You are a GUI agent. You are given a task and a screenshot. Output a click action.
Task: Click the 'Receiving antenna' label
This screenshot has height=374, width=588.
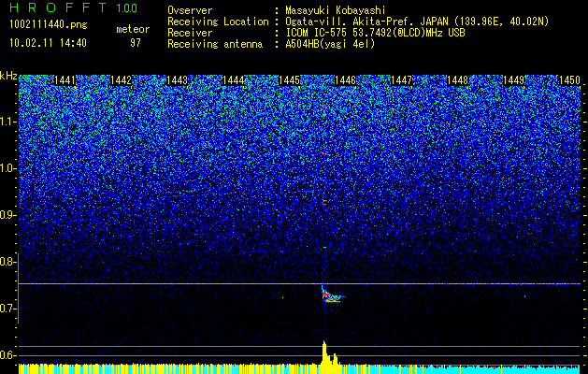(x=215, y=44)
